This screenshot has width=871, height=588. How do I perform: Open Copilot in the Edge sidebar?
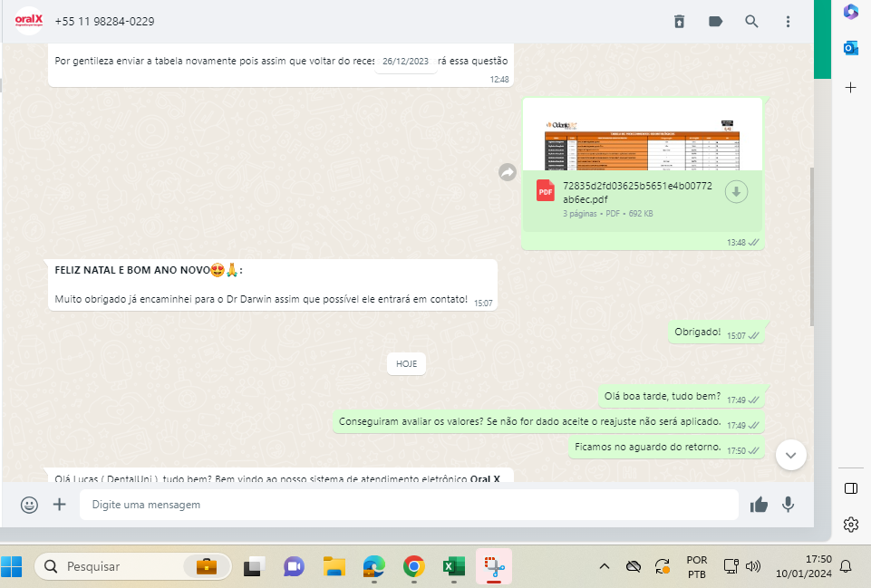pos(850,12)
